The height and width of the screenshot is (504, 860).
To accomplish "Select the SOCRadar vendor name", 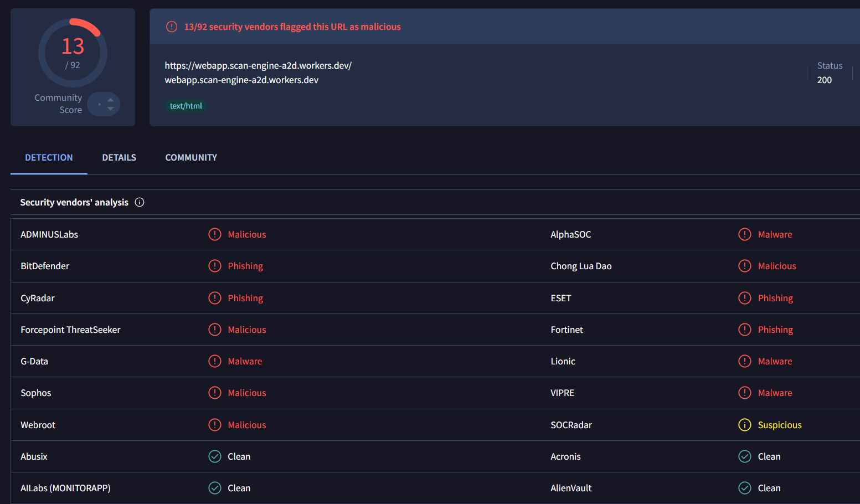I will click(571, 425).
